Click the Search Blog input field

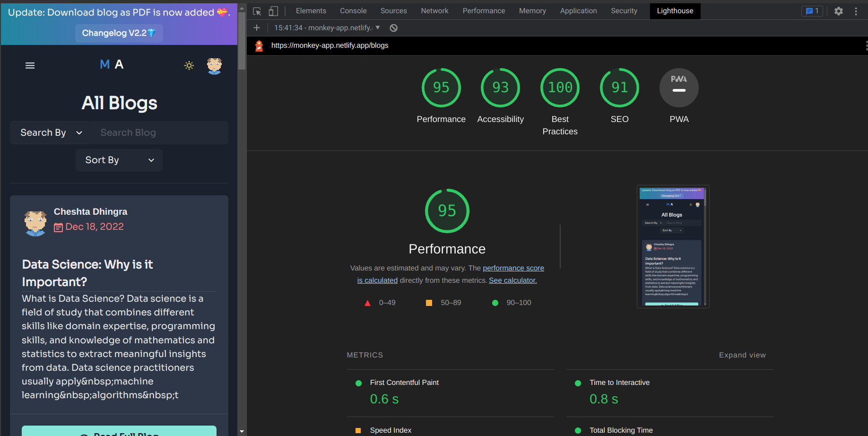click(159, 133)
